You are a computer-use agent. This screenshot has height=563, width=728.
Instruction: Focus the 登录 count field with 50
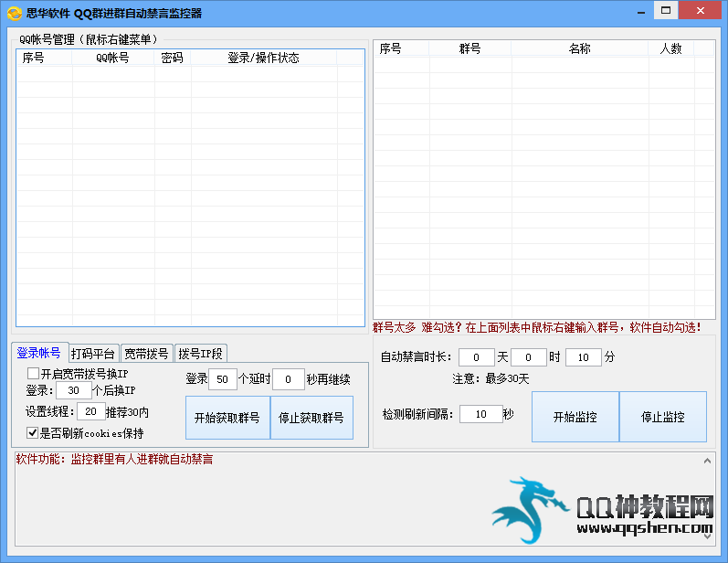[x=223, y=379]
